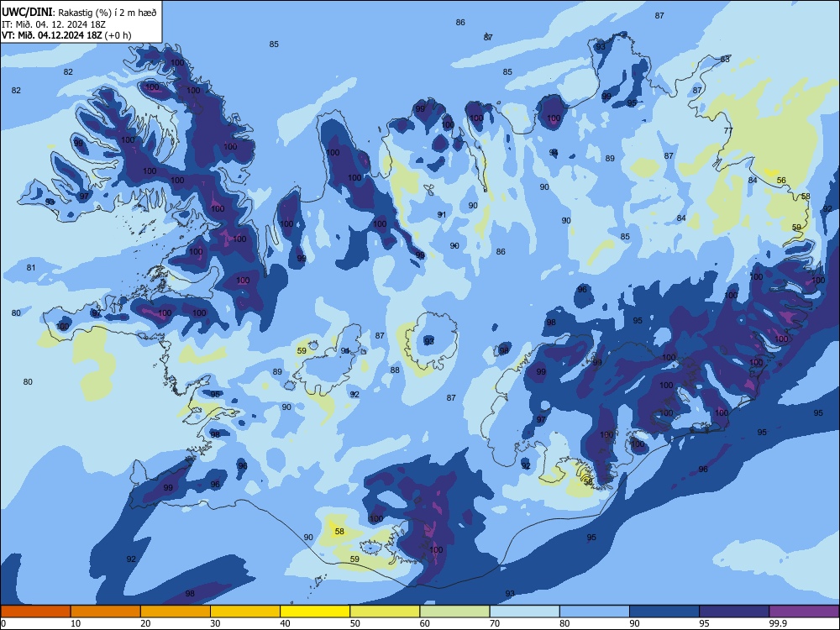The height and width of the screenshot is (630, 840).
Task: Click the 0–10 dark orange legend swatch
Action: point(35,612)
